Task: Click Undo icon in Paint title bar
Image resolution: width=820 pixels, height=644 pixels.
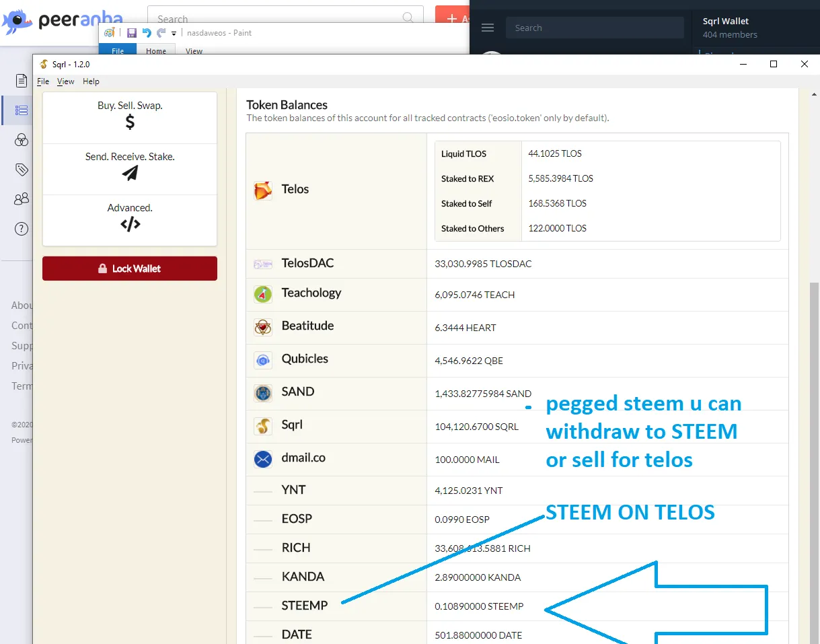Action: (x=147, y=33)
